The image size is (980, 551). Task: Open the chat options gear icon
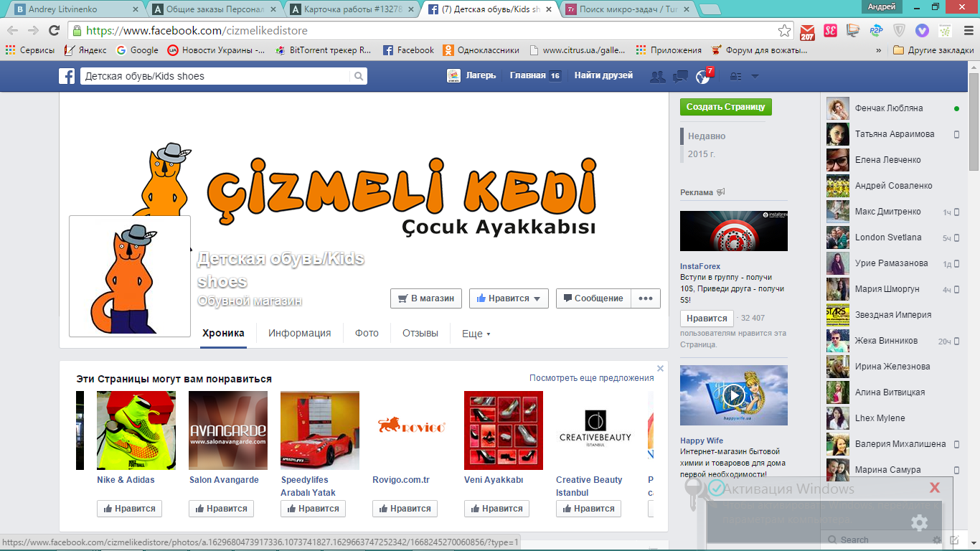937,540
